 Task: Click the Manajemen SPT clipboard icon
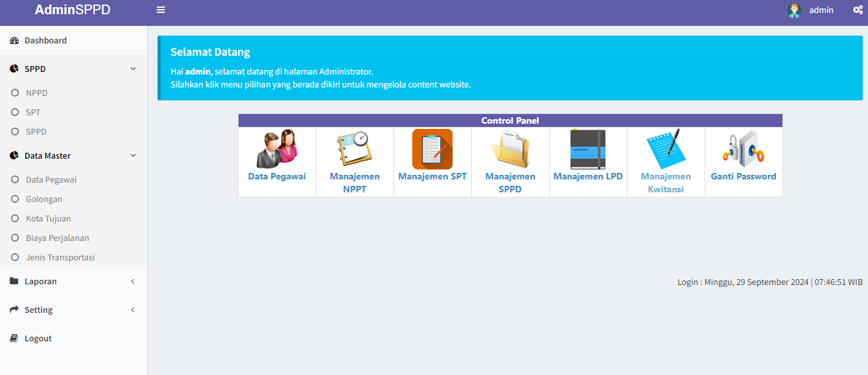432,149
